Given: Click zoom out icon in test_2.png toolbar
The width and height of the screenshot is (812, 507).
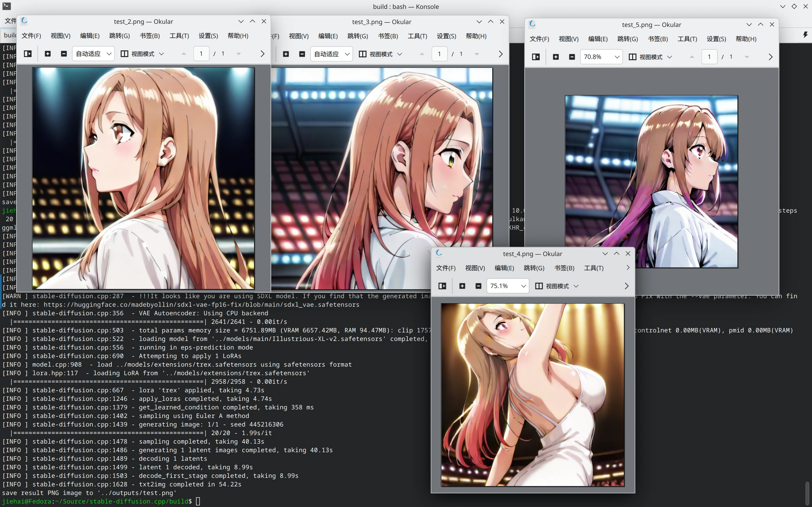Looking at the screenshot, I should coord(64,54).
